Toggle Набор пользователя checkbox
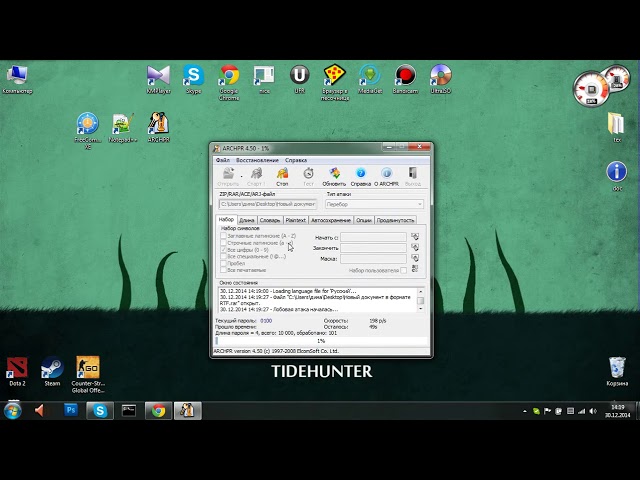 [x=403, y=270]
